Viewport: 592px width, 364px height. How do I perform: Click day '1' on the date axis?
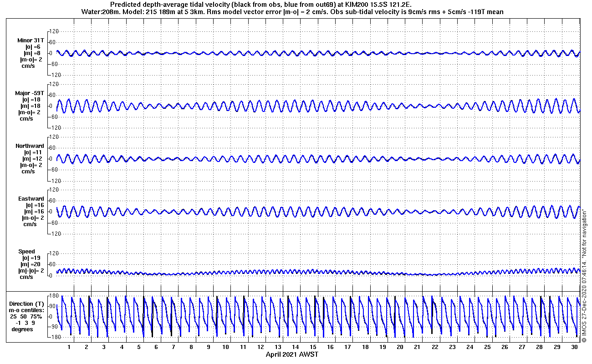pos(69,347)
